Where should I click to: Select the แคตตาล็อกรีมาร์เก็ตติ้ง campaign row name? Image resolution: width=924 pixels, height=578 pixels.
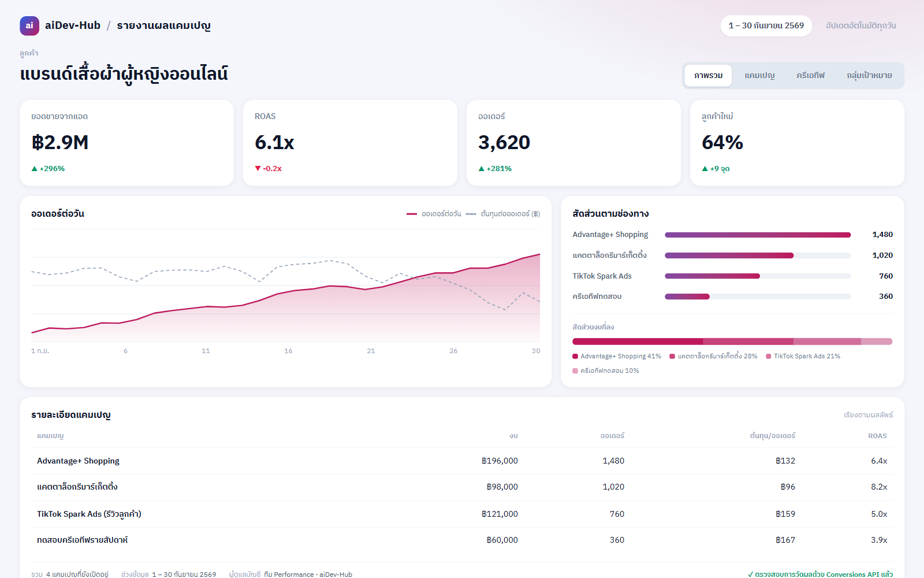77,487
